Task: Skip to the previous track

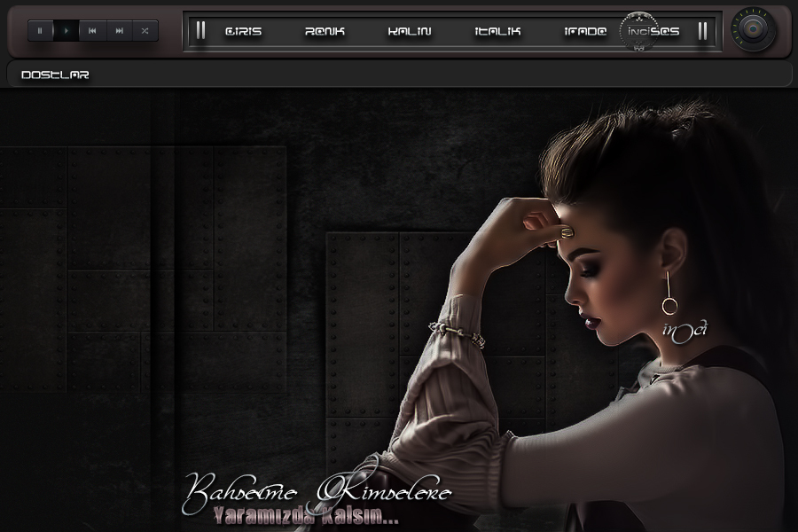Action: (x=92, y=30)
